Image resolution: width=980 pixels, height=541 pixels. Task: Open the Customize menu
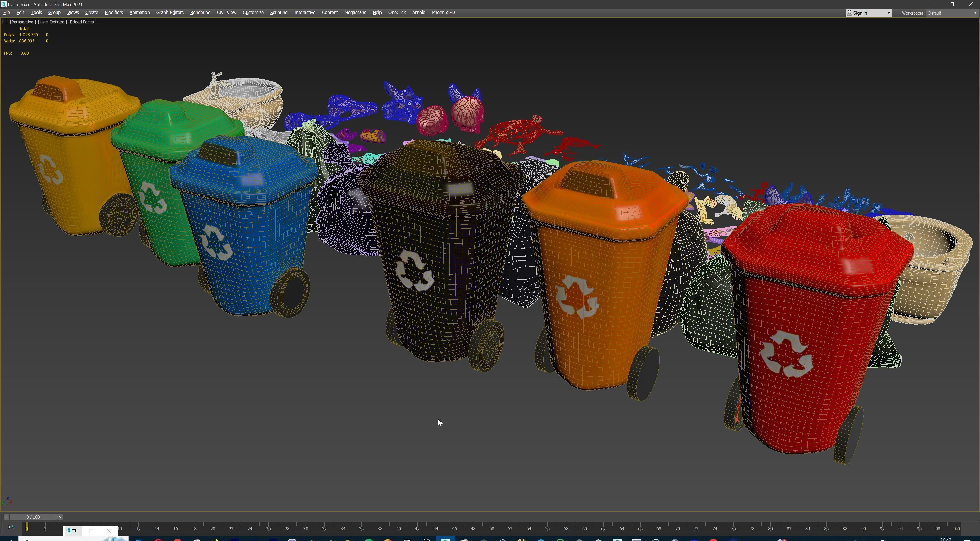point(253,13)
